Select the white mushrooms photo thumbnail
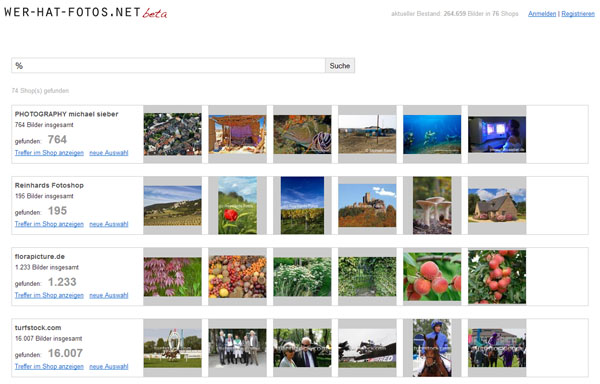Image resolution: width=600 pixels, height=384 pixels. click(432, 205)
